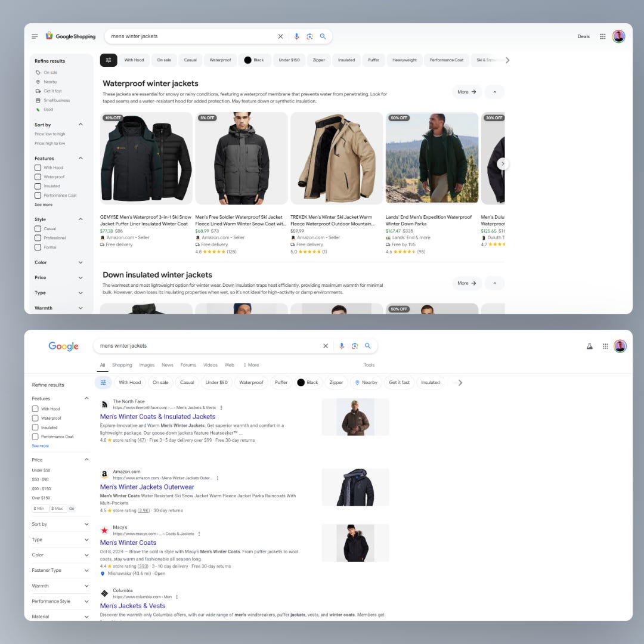Image resolution: width=644 pixels, height=644 pixels.
Task: Tick the Performance Coat checkbox in Shopping sidebar
Action: coord(38,196)
